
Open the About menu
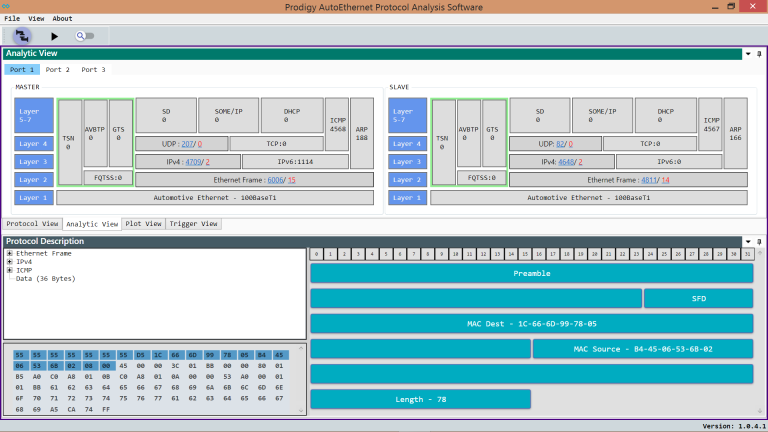click(62, 19)
